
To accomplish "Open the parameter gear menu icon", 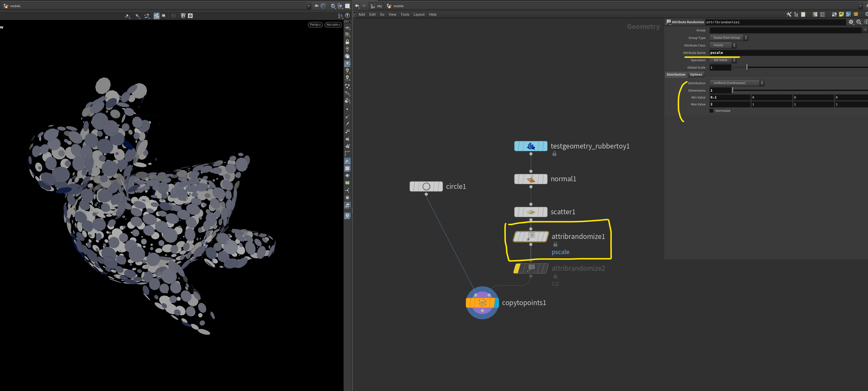I will tap(851, 22).
